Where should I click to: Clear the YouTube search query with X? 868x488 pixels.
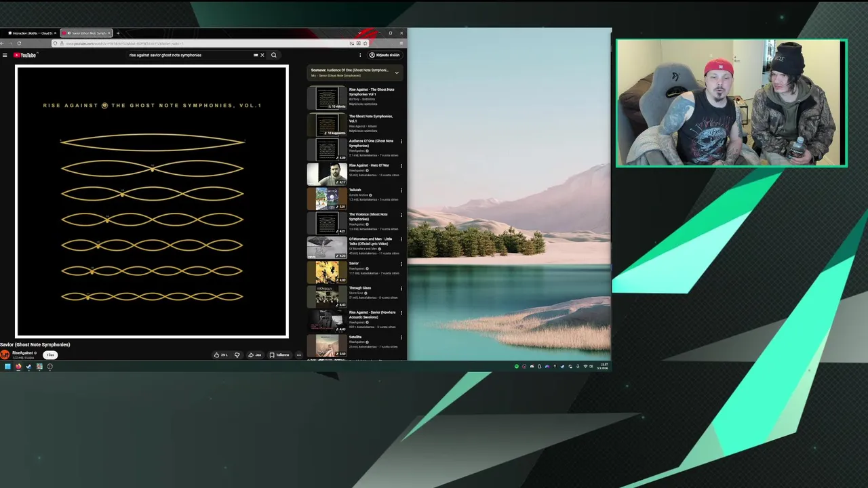coord(262,55)
